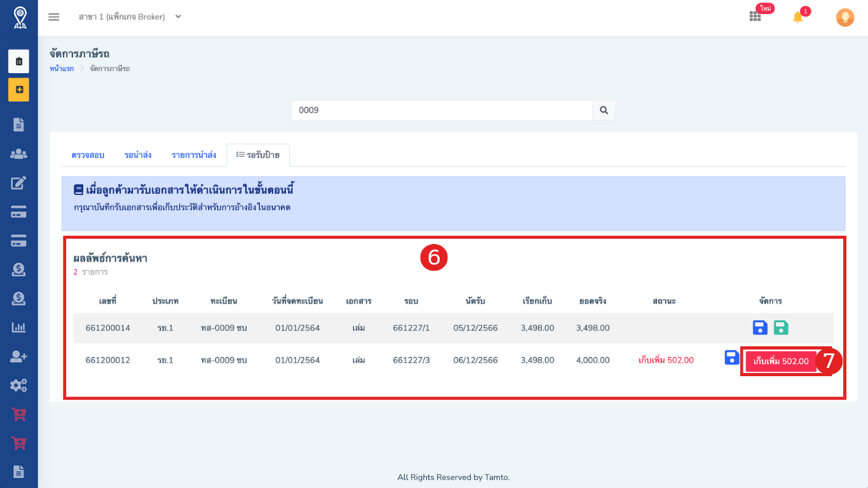Click the money icon directly above the bar chart icon
This screenshot has width=868, height=488.
18,298
